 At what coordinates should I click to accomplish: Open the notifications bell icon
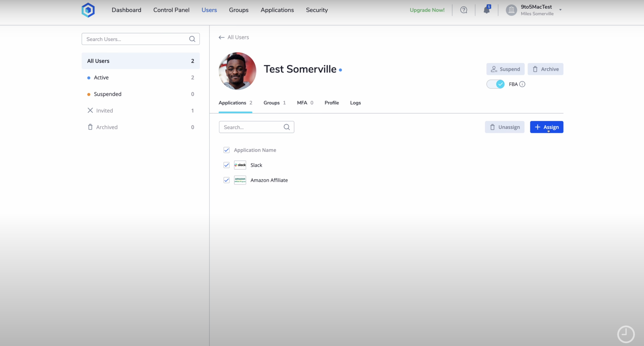[487, 10]
